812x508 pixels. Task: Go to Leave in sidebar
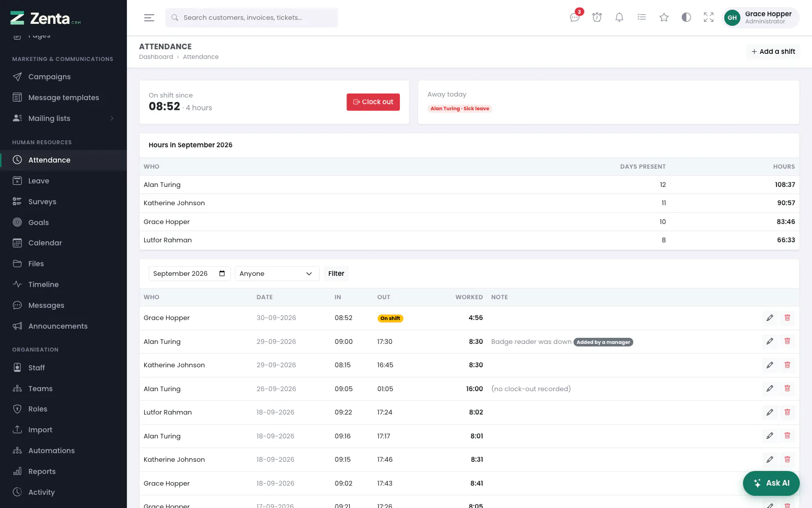[63, 181]
